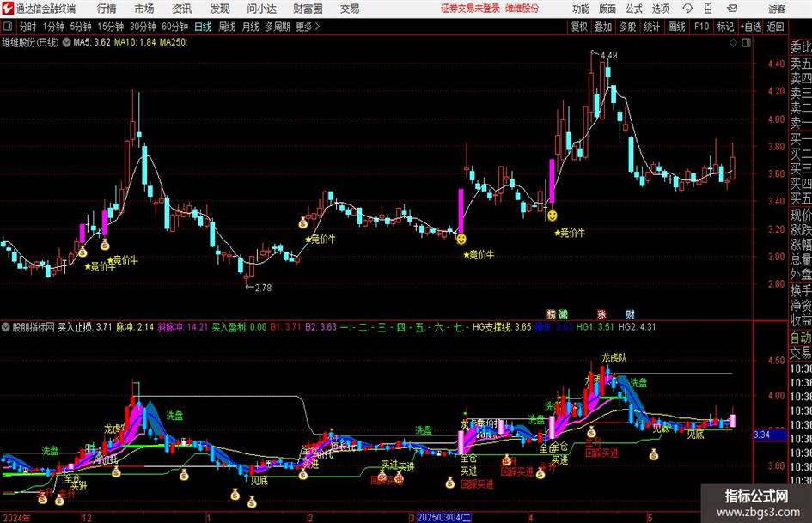
Task: Add stock with +自选 button
Action: [751, 27]
